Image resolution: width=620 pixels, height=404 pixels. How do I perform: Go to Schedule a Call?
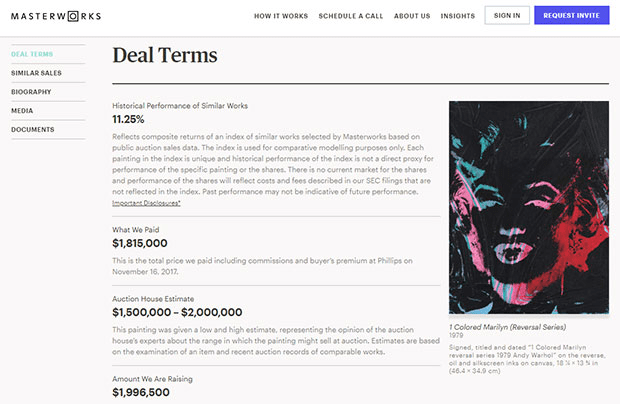click(x=350, y=16)
